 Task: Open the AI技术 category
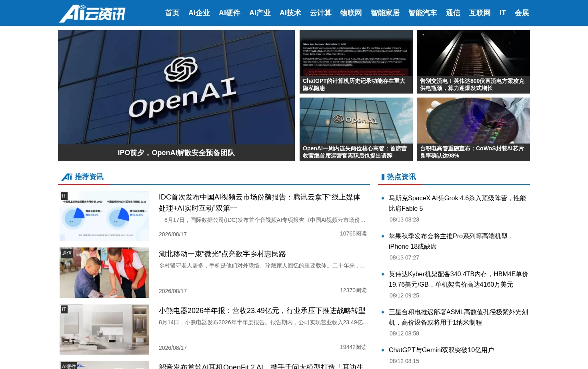(290, 13)
